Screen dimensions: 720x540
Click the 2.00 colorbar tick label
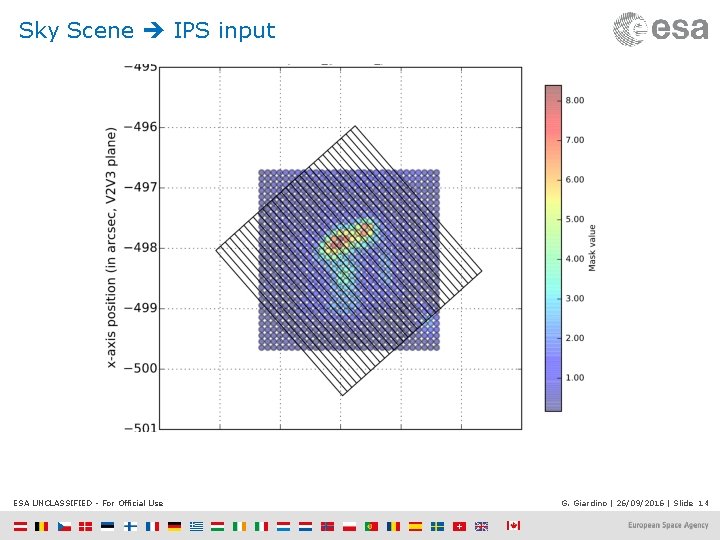[574, 338]
